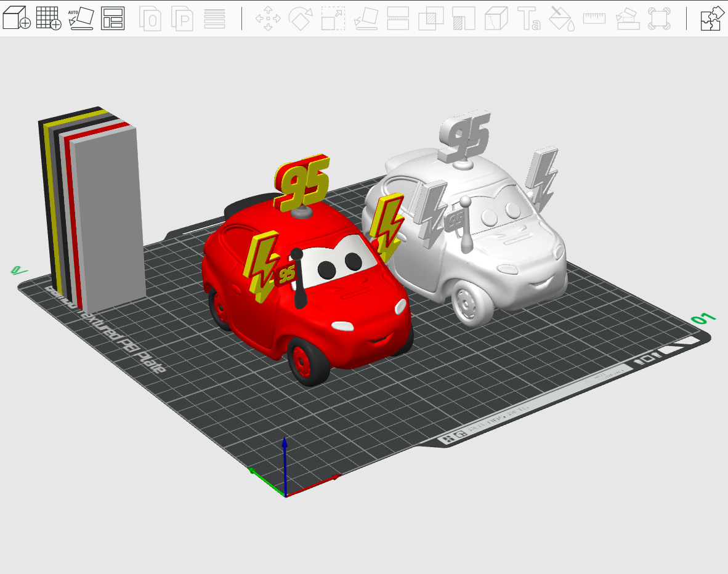The height and width of the screenshot is (574, 728).
Task: Click the Add model cube icon
Action: 17,18
